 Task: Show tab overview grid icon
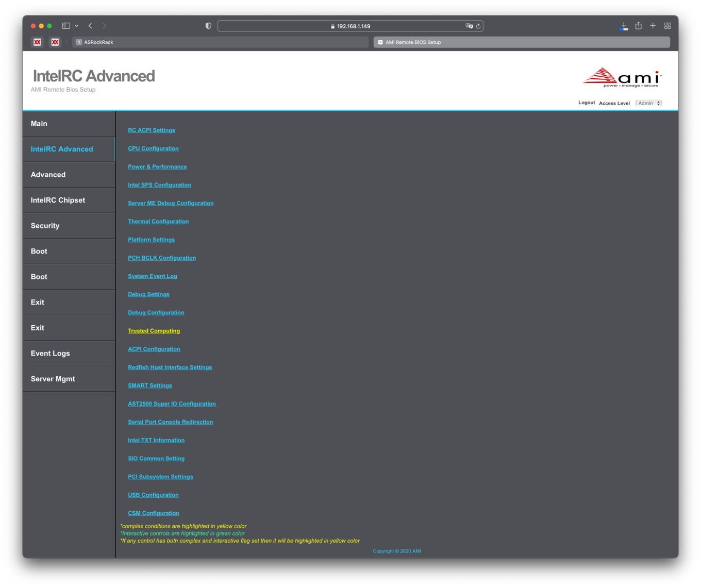667,26
